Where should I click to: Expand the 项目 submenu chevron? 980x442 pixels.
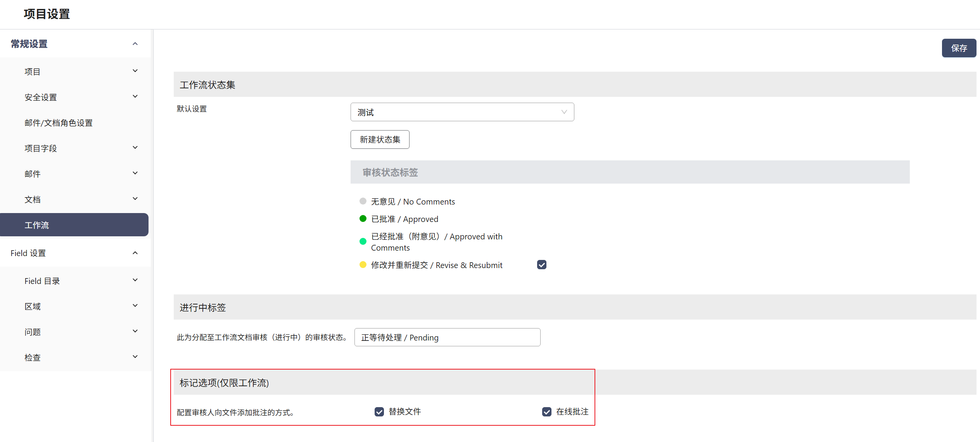click(x=135, y=71)
